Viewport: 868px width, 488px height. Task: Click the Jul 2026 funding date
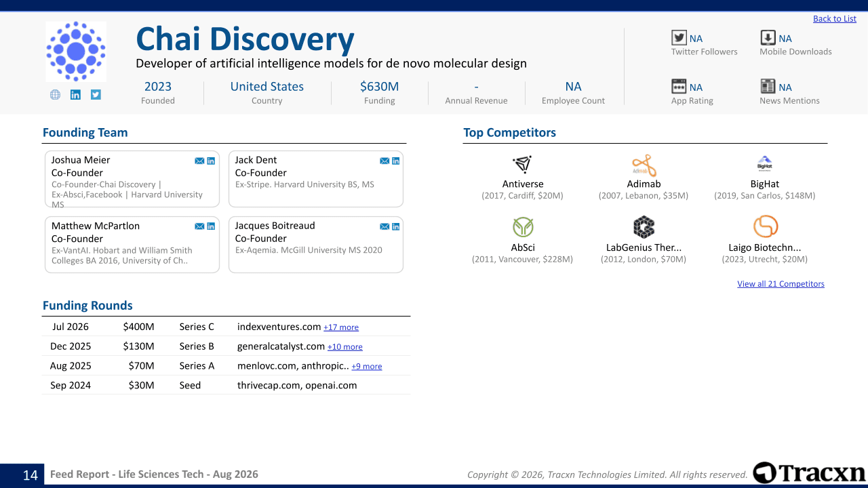(71, 327)
